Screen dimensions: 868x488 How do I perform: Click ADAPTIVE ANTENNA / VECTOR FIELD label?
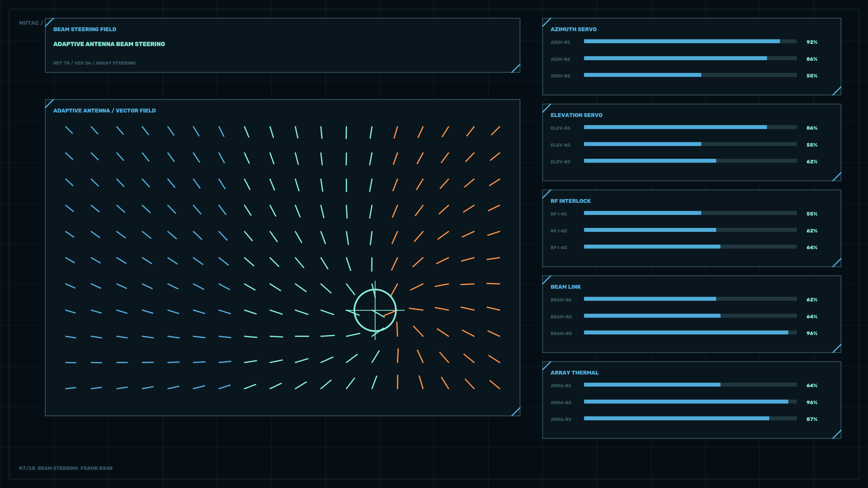(104, 110)
